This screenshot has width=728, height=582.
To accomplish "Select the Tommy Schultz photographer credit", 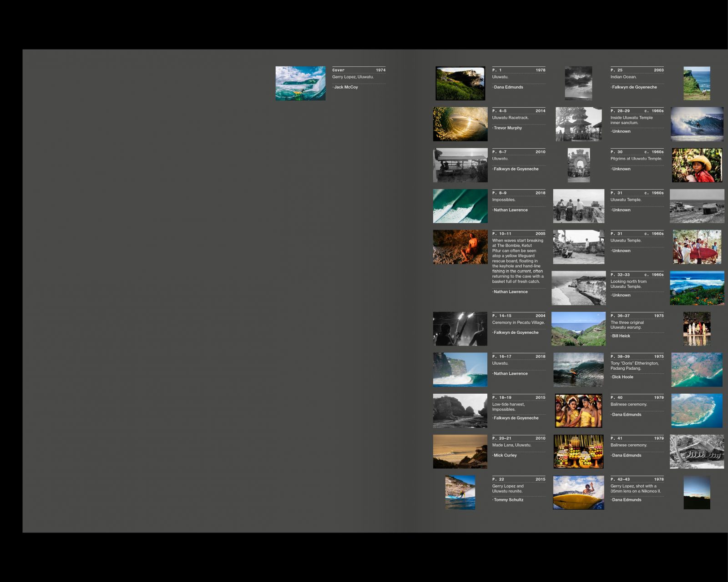I will pyautogui.click(x=508, y=500).
